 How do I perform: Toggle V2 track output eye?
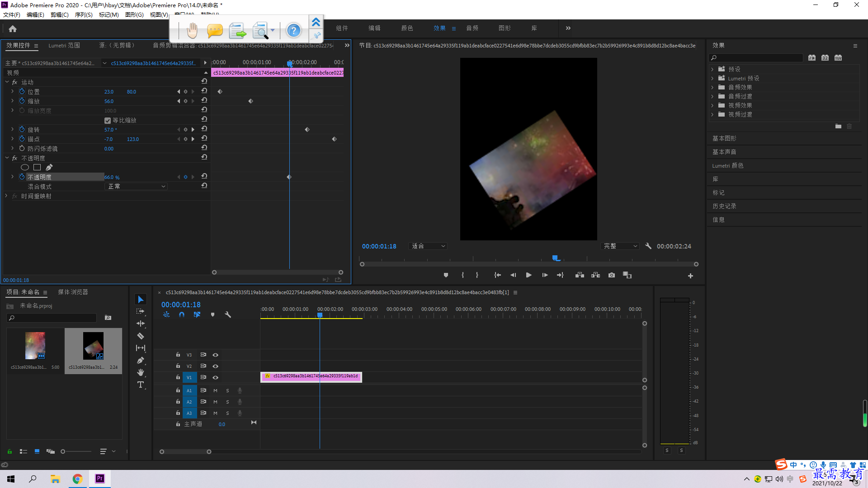(216, 366)
